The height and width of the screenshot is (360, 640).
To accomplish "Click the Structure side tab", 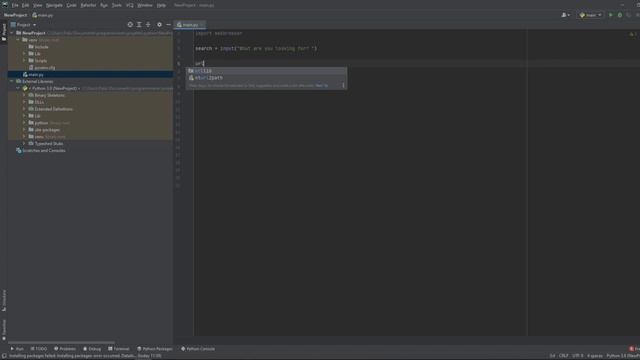I will 4,301.
